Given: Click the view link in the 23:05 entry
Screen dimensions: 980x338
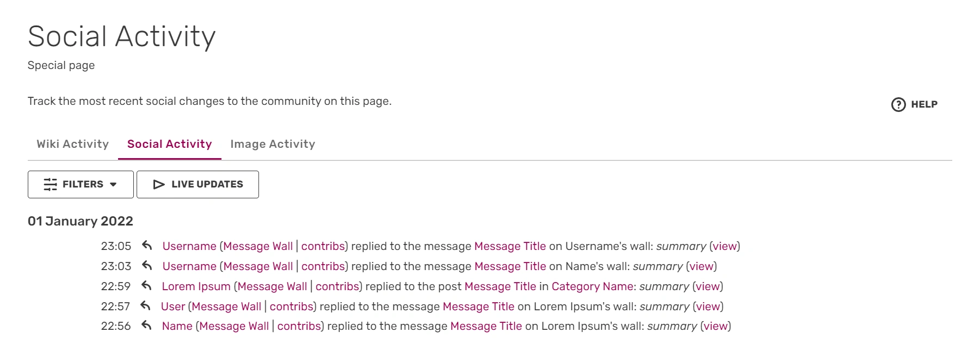Looking at the screenshot, I should (724, 246).
